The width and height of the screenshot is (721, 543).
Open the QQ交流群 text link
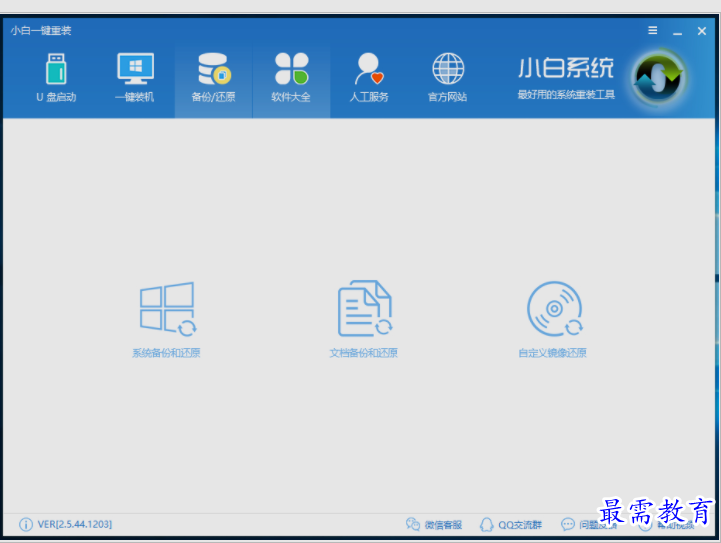point(520,525)
